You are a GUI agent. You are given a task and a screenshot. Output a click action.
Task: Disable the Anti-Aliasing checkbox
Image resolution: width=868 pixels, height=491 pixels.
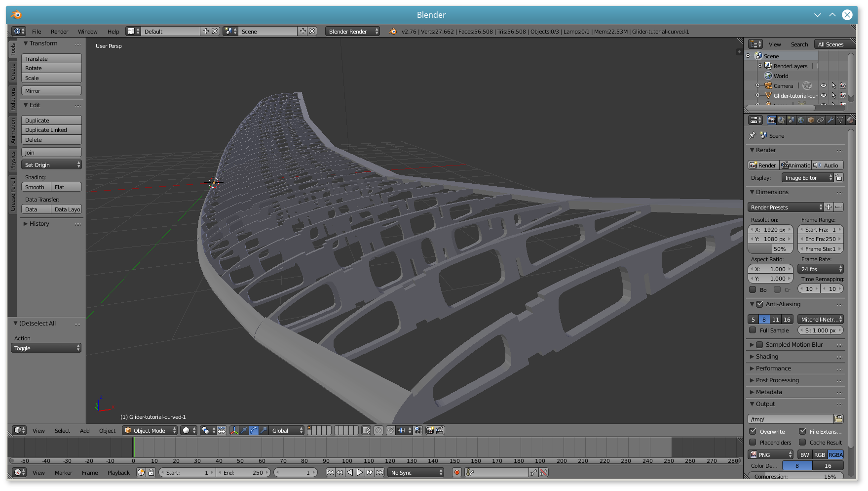point(759,304)
